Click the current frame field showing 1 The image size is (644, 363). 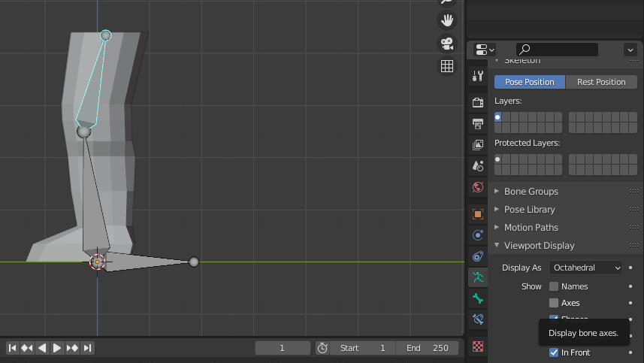[x=283, y=348]
